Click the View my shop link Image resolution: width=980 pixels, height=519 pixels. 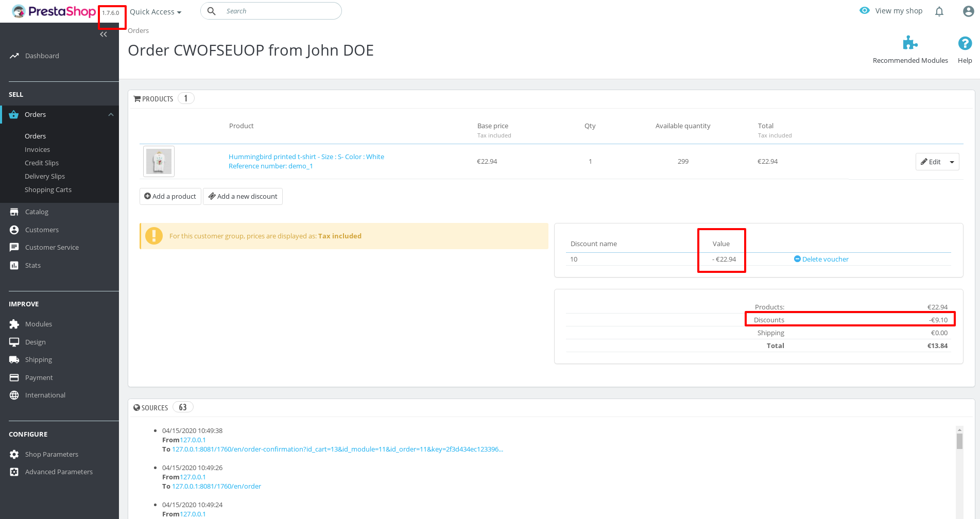pos(899,11)
